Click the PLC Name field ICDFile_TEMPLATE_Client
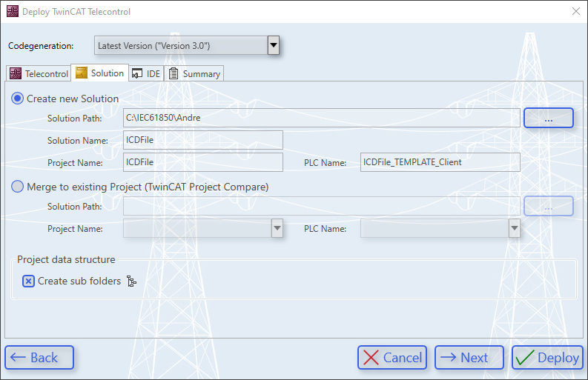 coord(440,162)
